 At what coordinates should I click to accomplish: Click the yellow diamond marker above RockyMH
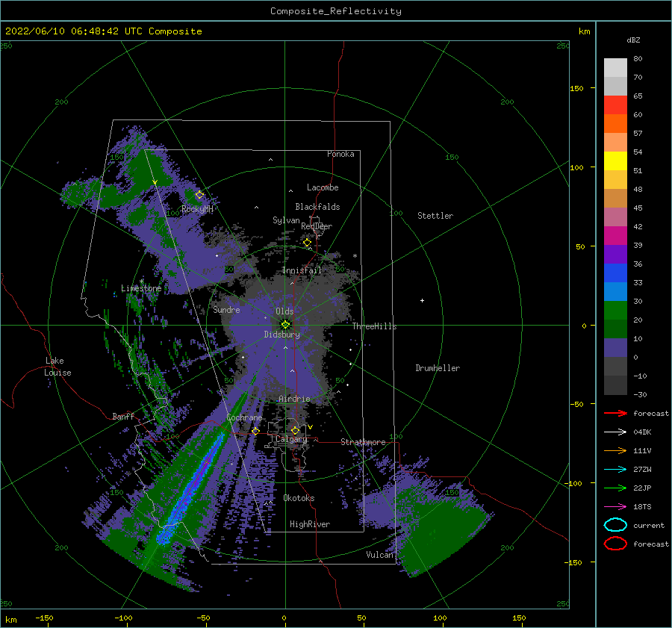(199, 195)
